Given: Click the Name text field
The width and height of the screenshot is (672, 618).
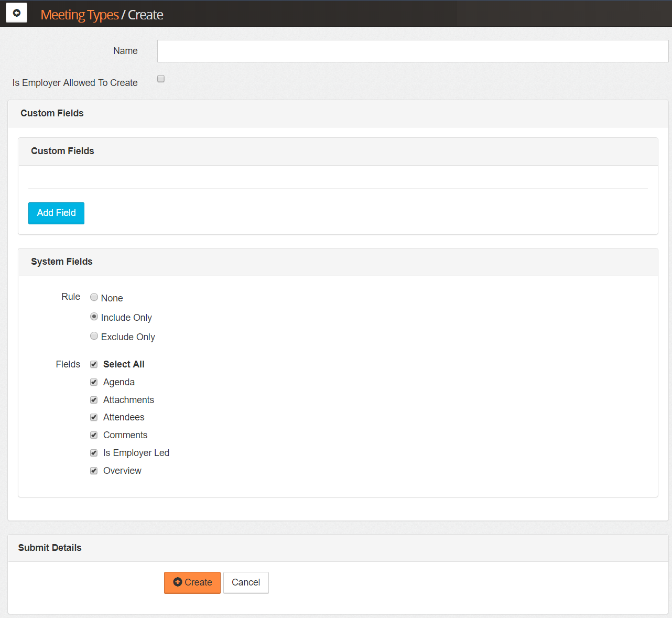Looking at the screenshot, I should 413,51.
